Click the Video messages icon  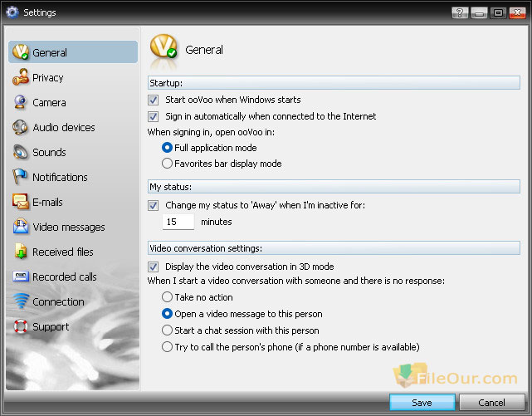21,227
